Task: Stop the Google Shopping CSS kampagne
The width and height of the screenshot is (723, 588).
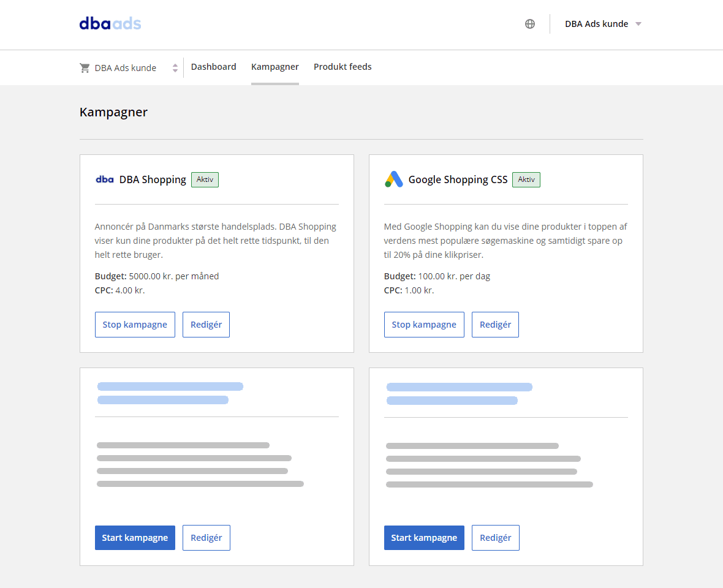Action: pyautogui.click(x=424, y=325)
